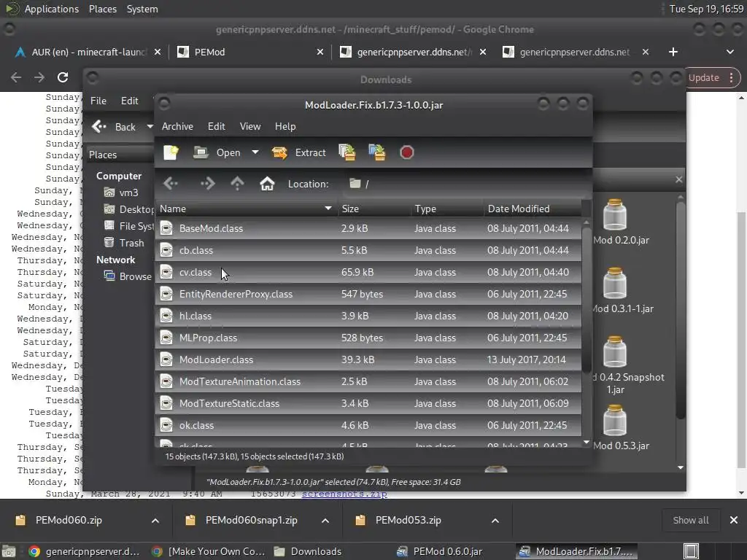Select MLProp.class file

(x=368, y=338)
